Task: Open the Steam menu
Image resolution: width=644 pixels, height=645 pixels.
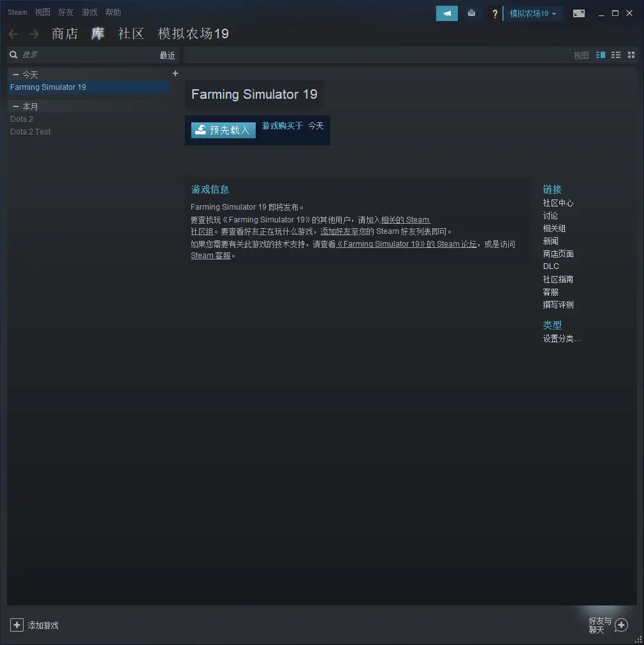Action: tap(17, 12)
